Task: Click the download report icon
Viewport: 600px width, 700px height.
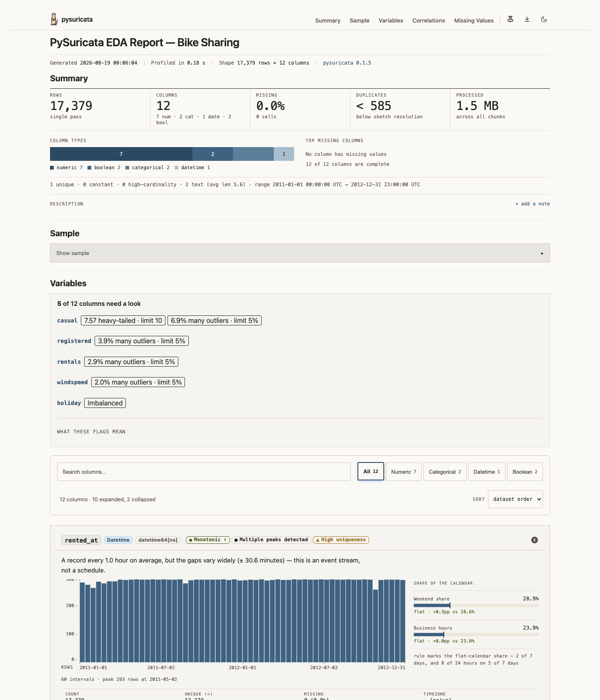Action: [527, 19]
